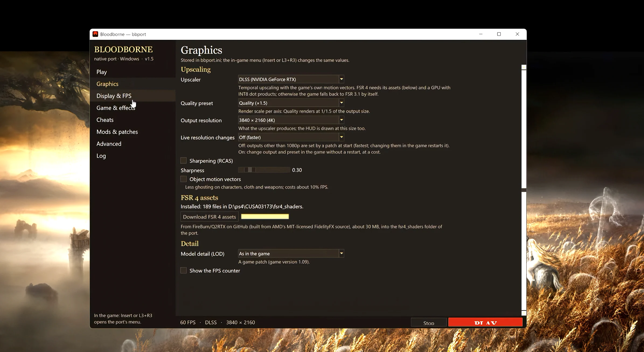Click the red PLAY button
Screen dimensions: 644x352
click(485, 322)
